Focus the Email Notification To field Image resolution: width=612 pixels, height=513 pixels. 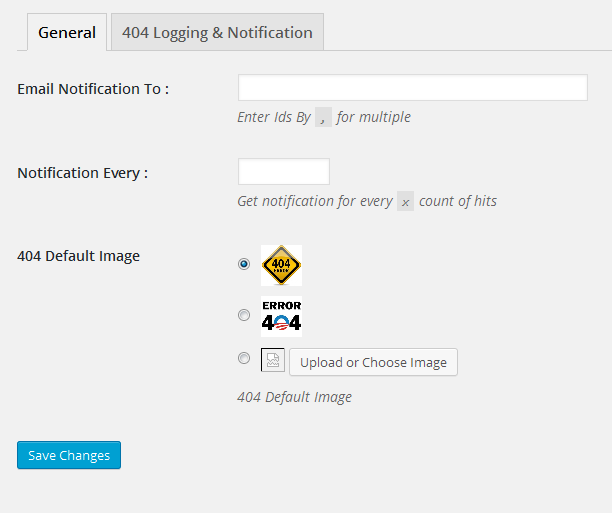point(413,87)
